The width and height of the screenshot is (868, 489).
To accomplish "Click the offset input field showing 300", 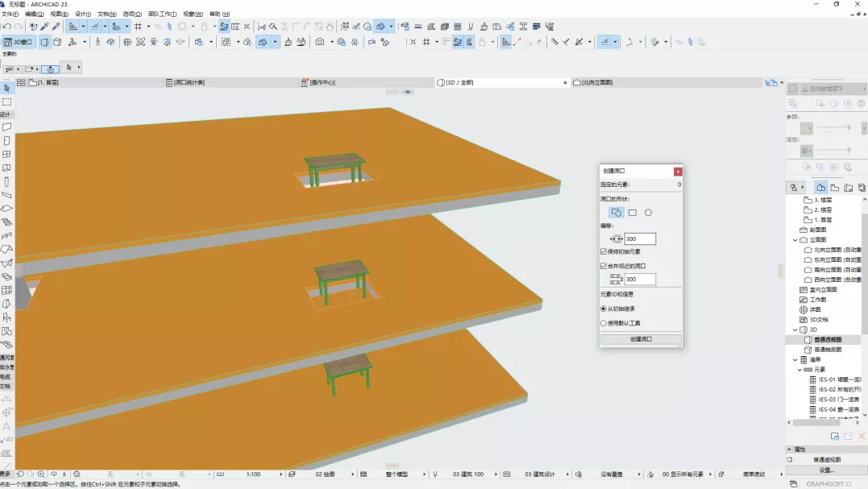I will click(x=640, y=239).
